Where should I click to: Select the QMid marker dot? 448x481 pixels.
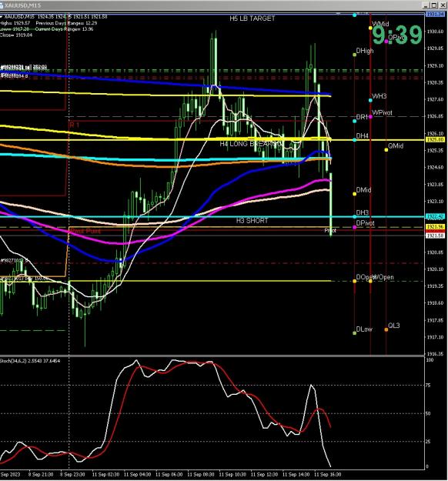click(386, 150)
